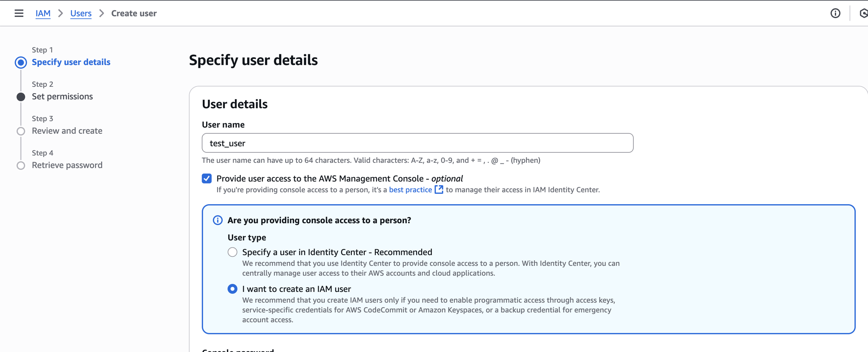
Task: Click the chevron after Users breadcrumb
Action: (x=101, y=13)
